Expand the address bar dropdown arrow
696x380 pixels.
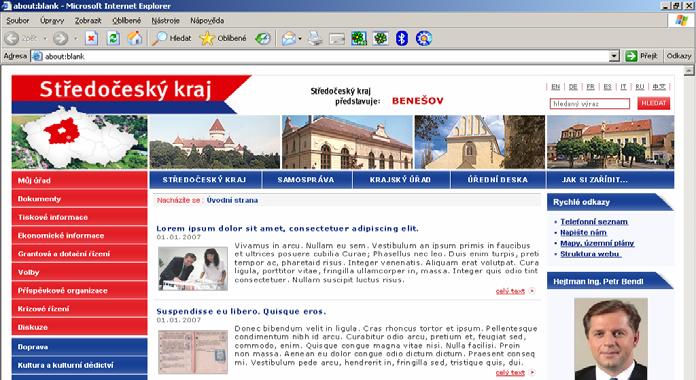[x=614, y=56]
